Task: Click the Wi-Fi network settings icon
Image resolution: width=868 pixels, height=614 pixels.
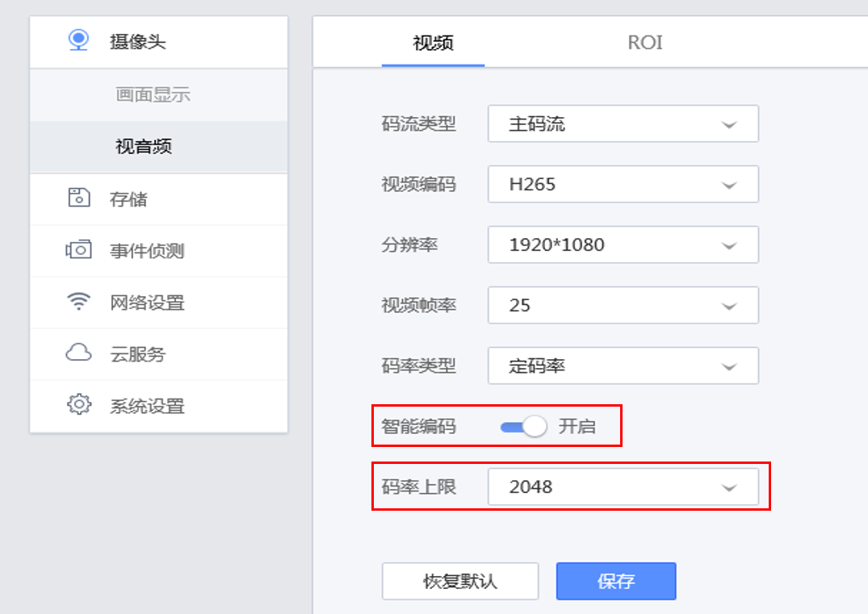Action: 78,302
